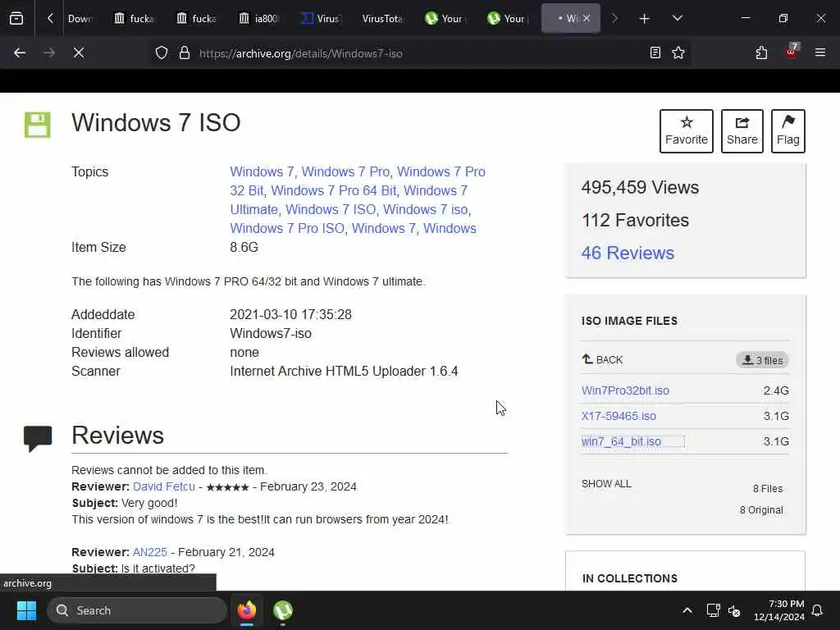Select item size value '8.6G'
Screen dimensions: 840x630
click(x=244, y=248)
